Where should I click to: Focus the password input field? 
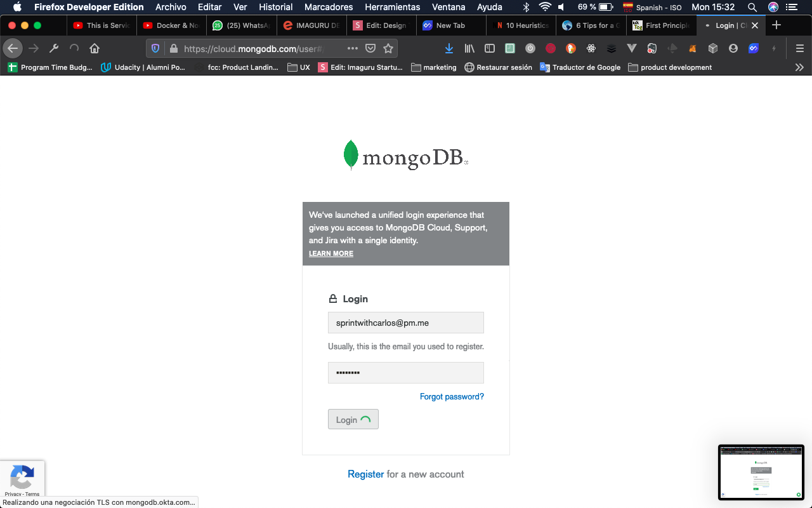tap(406, 373)
